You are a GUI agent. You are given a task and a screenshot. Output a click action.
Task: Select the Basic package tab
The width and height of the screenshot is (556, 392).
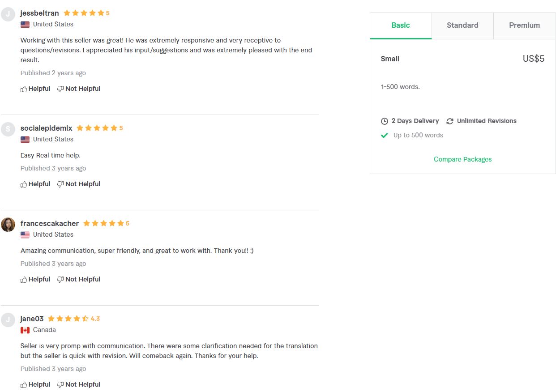click(401, 26)
